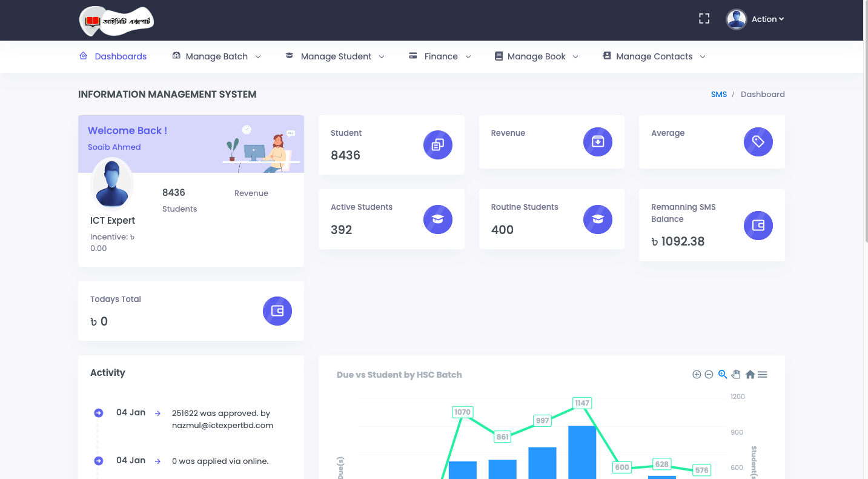Screen dimensions: 868x479
Task: Expand the Manage Batch chevron
Action: click(258, 57)
